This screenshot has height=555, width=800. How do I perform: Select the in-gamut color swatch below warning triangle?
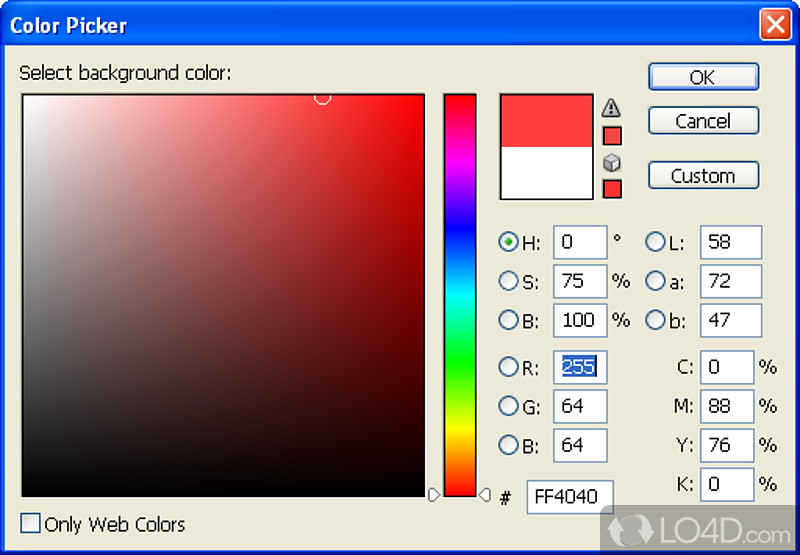tap(612, 136)
